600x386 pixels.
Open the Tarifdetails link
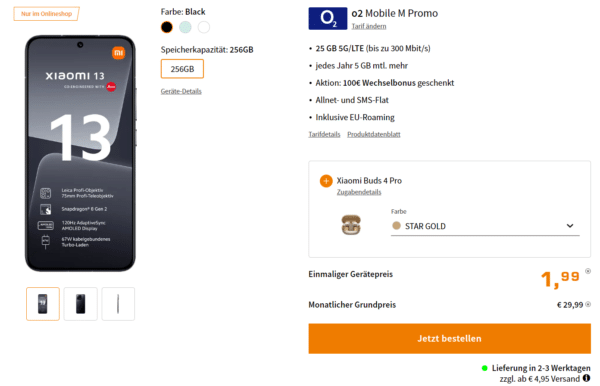pyautogui.click(x=324, y=134)
